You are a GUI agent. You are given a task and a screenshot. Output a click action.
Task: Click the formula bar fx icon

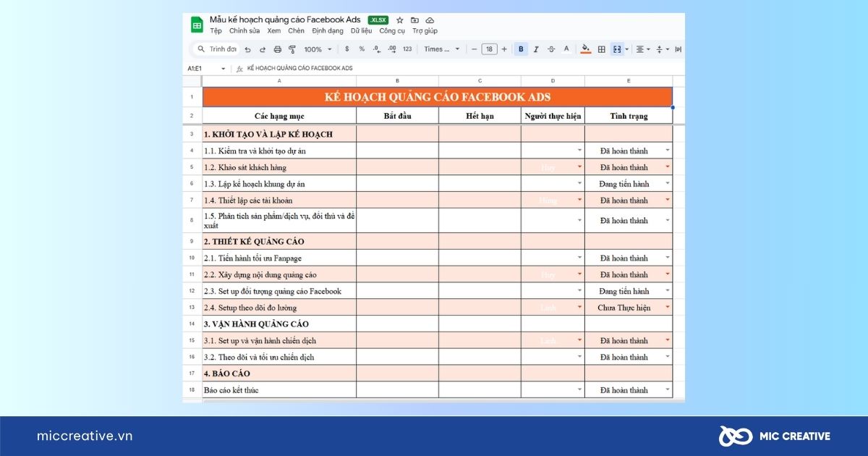pyautogui.click(x=239, y=68)
